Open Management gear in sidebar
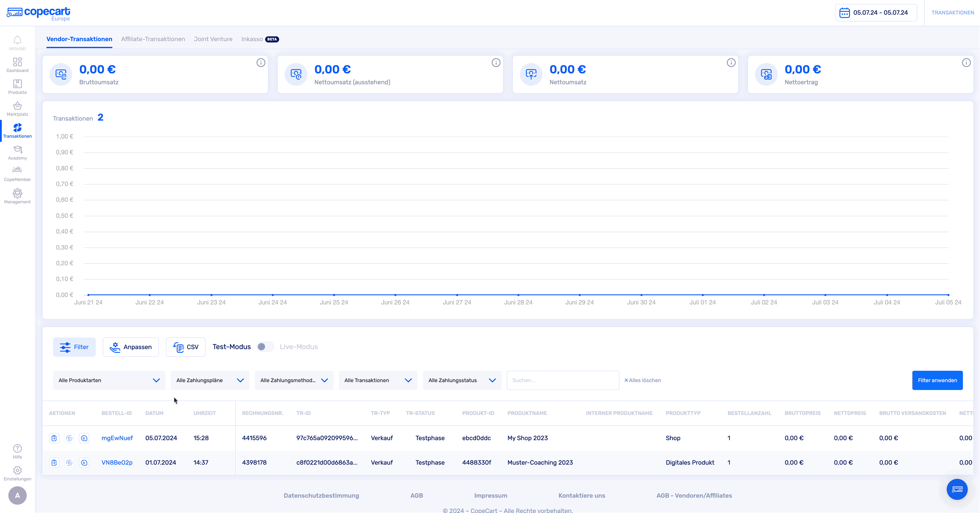980x513 pixels. coord(17,196)
